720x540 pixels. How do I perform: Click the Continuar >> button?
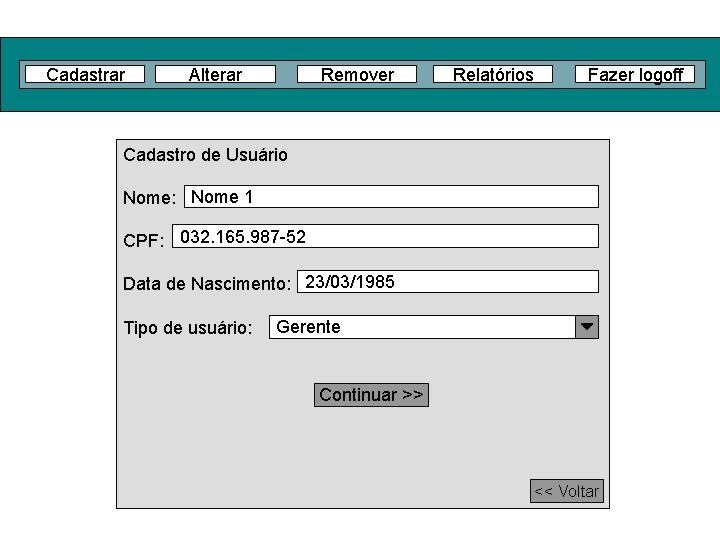point(371,395)
